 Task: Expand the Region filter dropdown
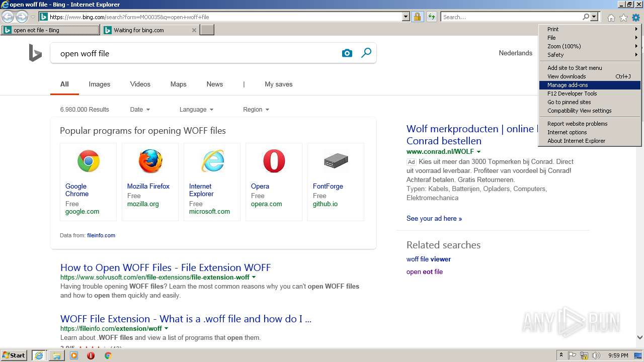click(256, 110)
